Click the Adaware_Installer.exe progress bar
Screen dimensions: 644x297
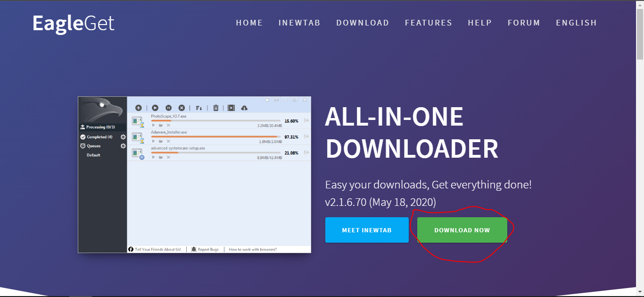click(216, 136)
